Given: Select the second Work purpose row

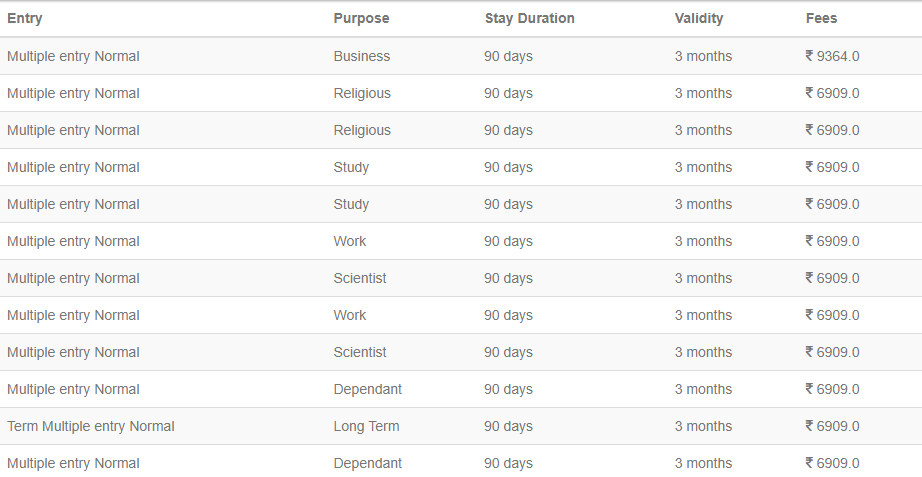Looking at the screenshot, I should point(461,315).
